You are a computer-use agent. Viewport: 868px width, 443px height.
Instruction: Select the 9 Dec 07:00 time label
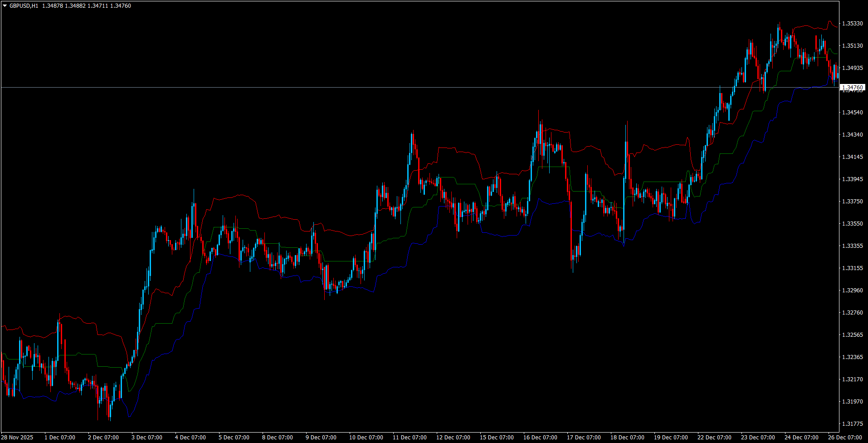[321, 438]
